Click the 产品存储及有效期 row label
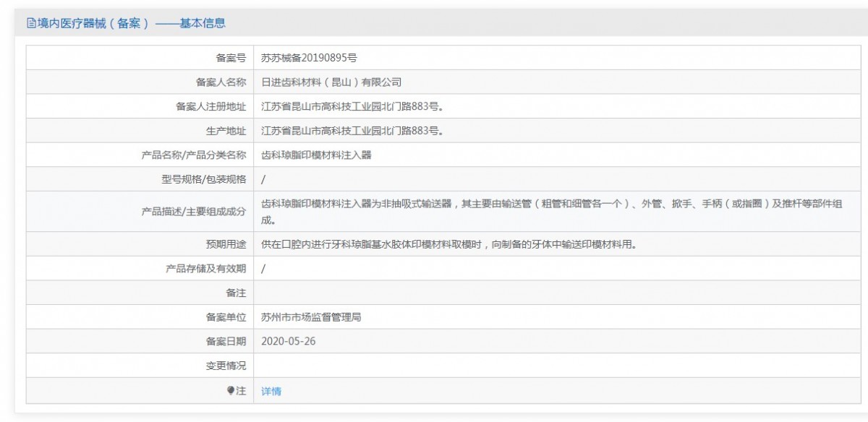Image resolution: width=868 pixels, height=422 pixels. point(205,268)
